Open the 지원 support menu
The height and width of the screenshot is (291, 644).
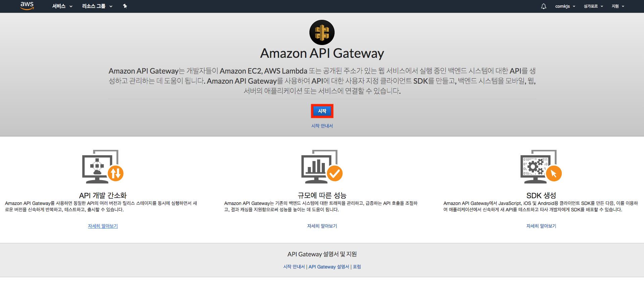(x=617, y=6)
